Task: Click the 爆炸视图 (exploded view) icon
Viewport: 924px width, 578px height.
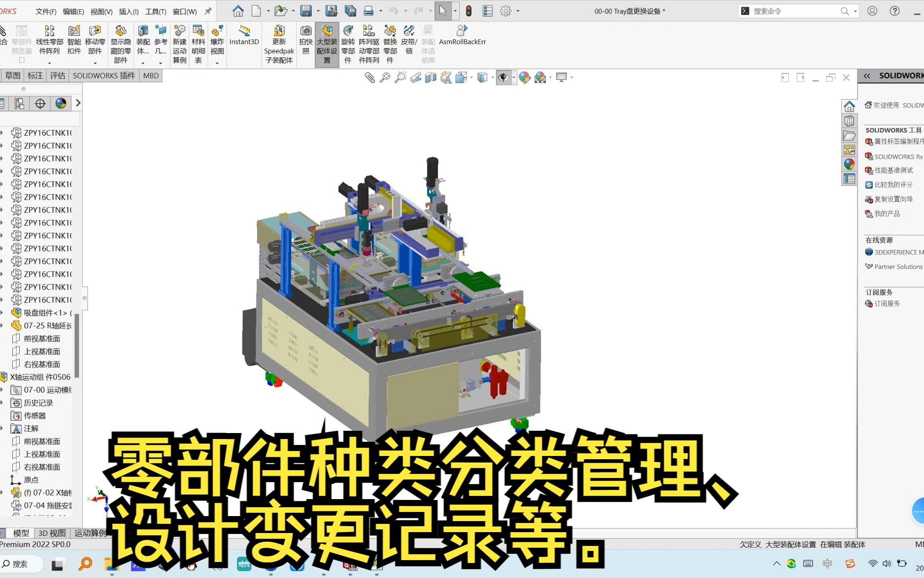Action: pos(217,31)
